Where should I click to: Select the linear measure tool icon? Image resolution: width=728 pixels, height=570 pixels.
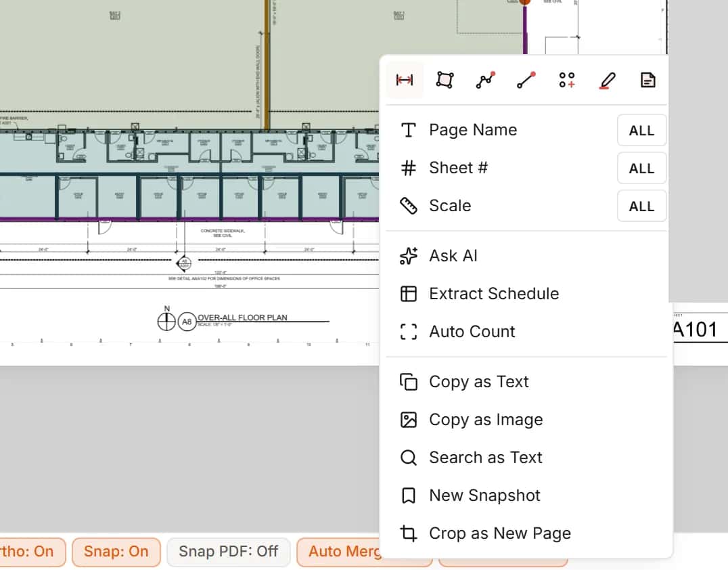coord(405,80)
